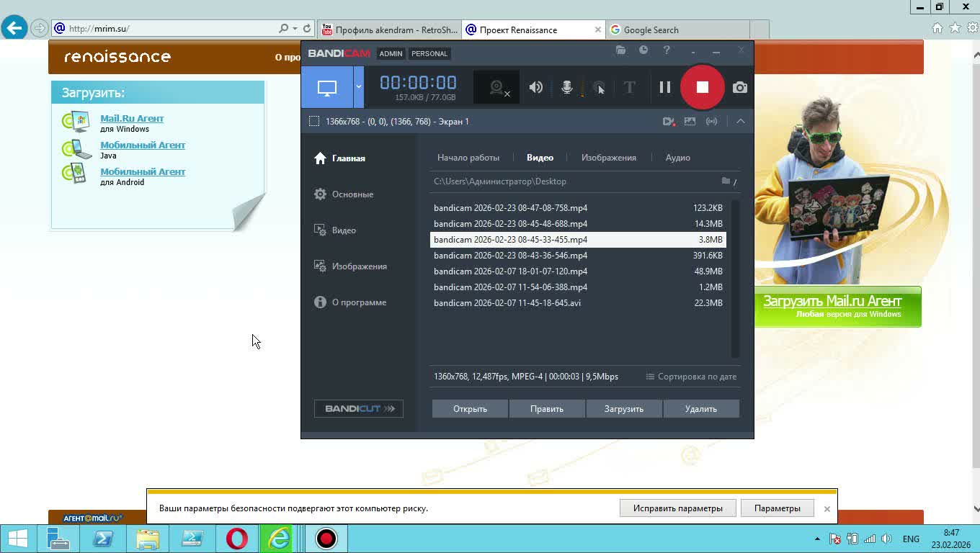Select bandicam 2026-02-07 11-45-18-645.avi file
Viewport: 980px width, 553px height.
(507, 303)
